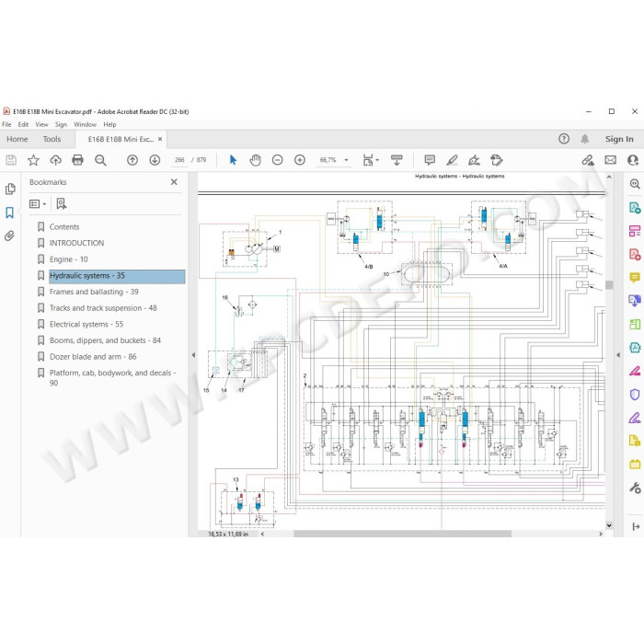Share a link to the file

click(588, 160)
